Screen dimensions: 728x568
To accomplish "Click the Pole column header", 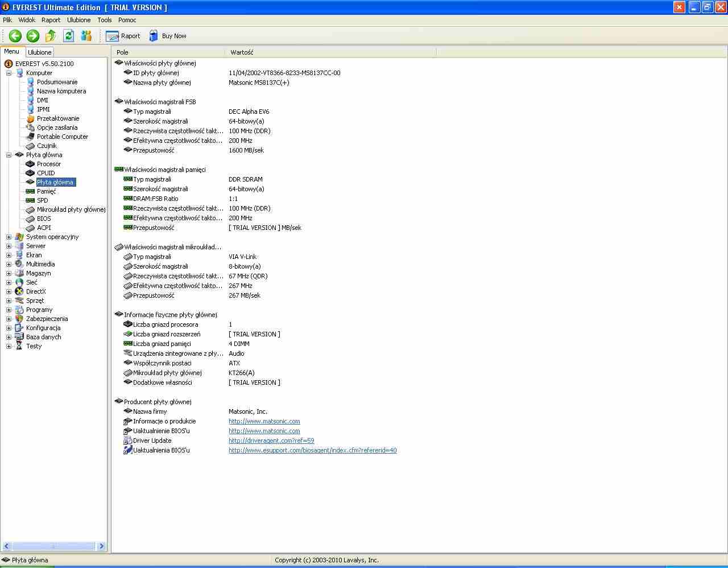I will [168, 52].
